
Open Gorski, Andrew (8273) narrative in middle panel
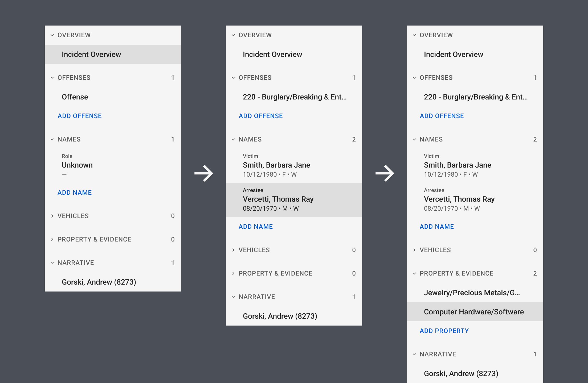tap(294, 316)
